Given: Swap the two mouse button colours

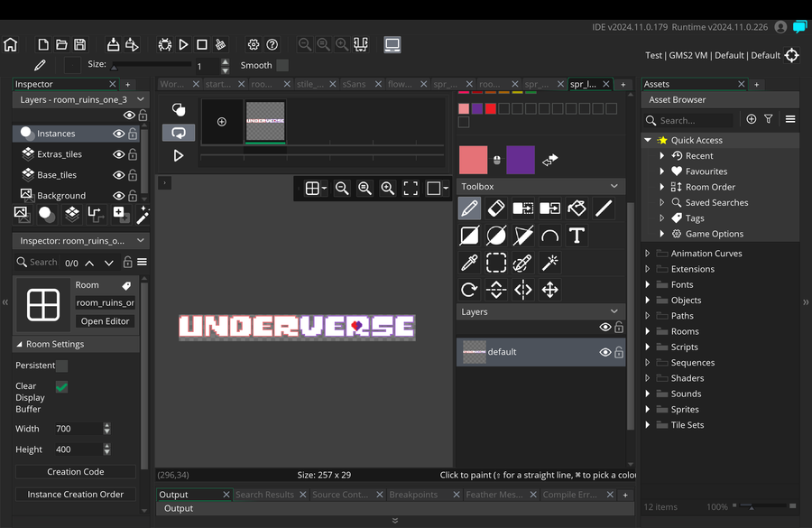Looking at the screenshot, I should (550, 160).
